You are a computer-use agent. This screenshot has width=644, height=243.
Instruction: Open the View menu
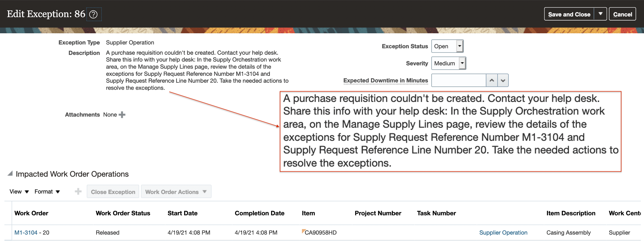click(x=19, y=192)
